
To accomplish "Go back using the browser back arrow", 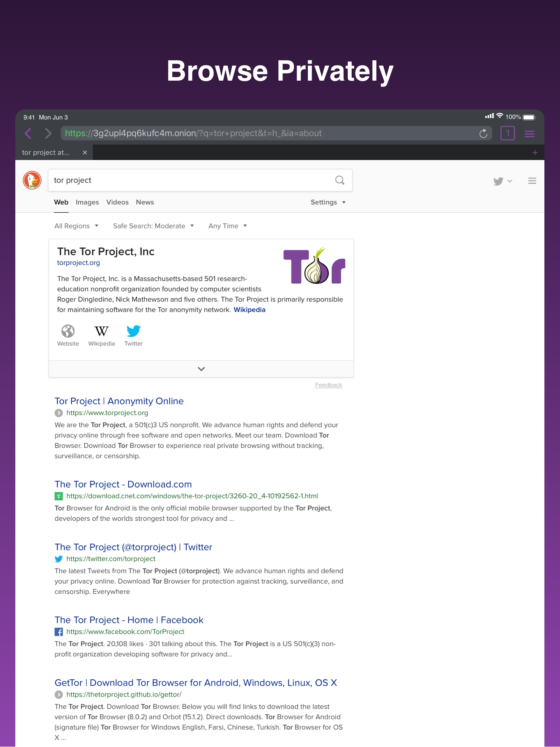I will (28, 133).
